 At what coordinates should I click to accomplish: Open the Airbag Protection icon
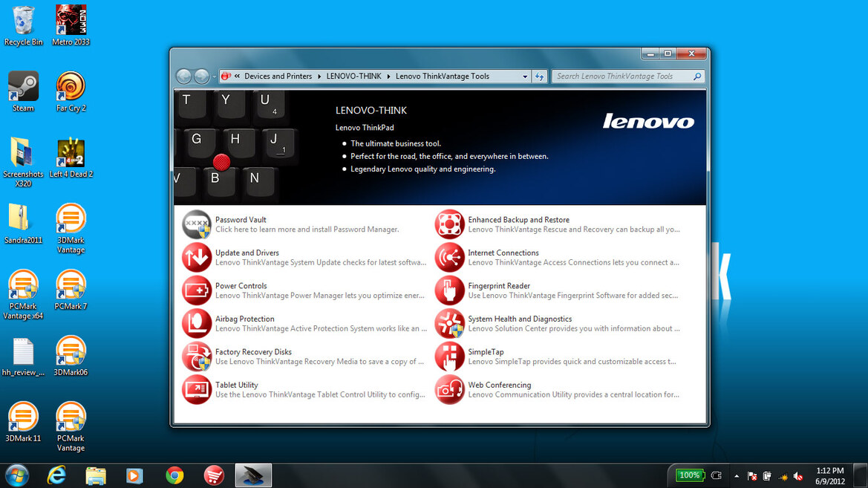(197, 324)
